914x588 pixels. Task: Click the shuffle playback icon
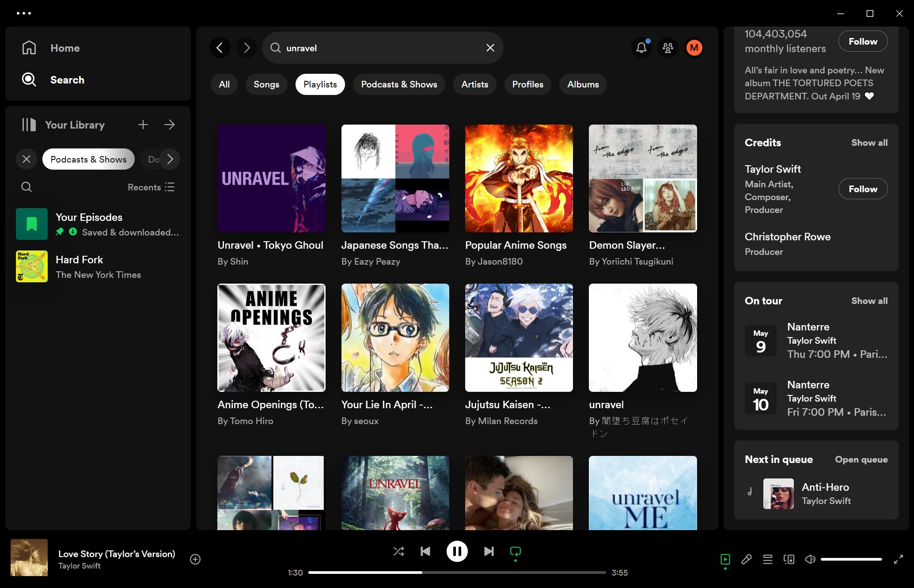coord(398,551)
